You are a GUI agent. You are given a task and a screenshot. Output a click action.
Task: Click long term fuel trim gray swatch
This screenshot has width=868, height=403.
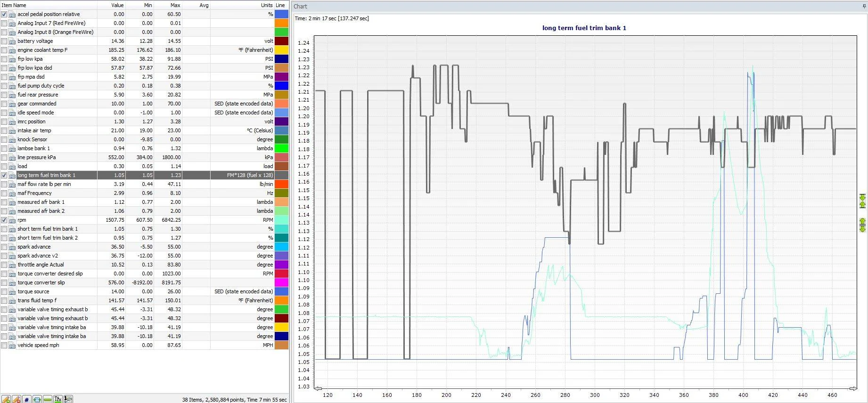pyautogui.click(x=281, y=175)
